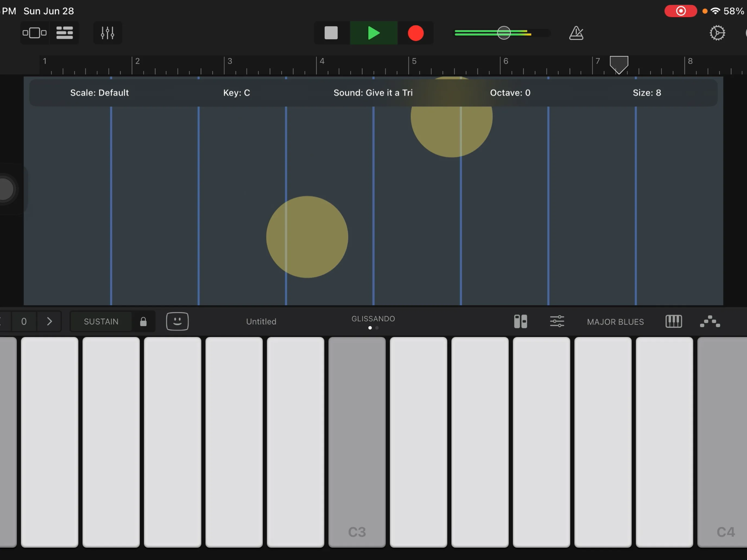The image size is (747, 560).
Task: Click the playhead marker on the ruler
Action: click(x=619, y=65)
